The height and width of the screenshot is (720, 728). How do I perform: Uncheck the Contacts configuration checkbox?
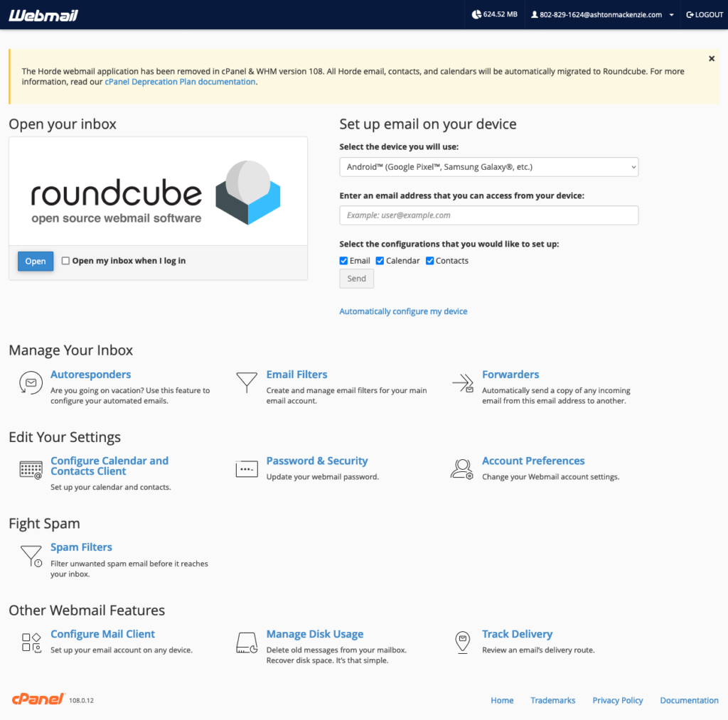click(x=430, y=261)
